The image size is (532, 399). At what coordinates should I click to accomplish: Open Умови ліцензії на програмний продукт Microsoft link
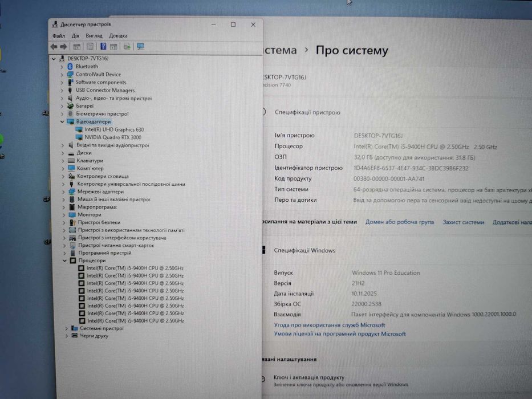pyautogui.click(x=340, y=334)
